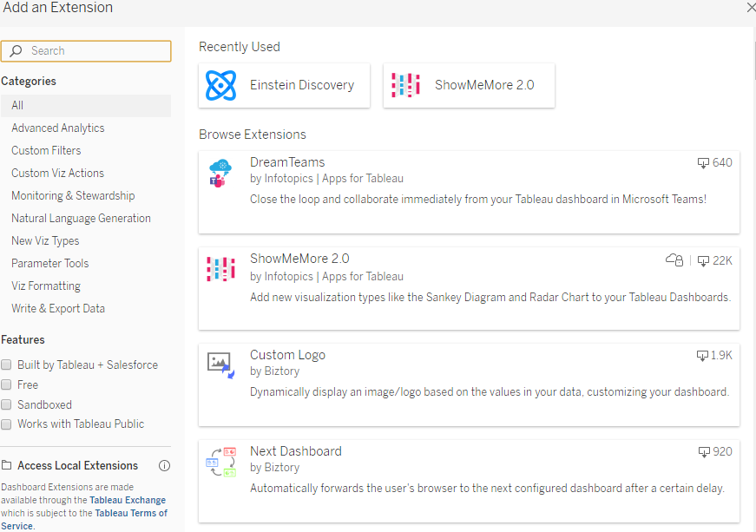Click into the Search field
This screenshot has width=756, height=532.
[x=86, y=51]
